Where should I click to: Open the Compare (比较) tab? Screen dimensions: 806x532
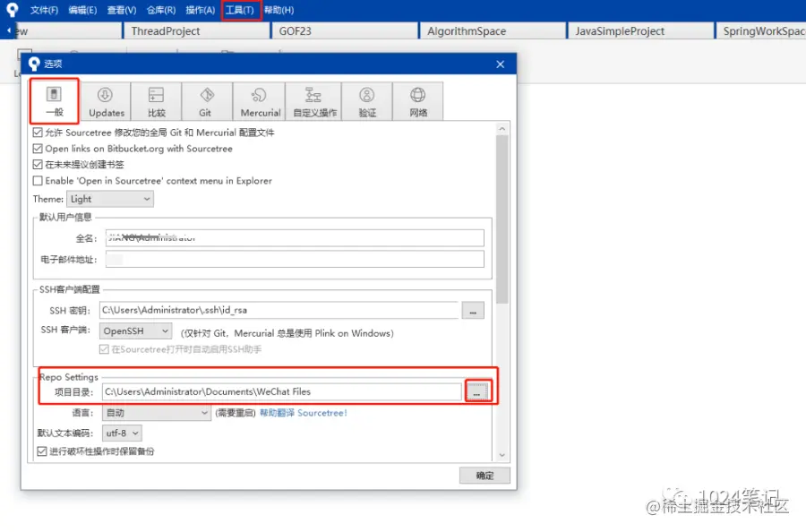click(x=156, y=101)
